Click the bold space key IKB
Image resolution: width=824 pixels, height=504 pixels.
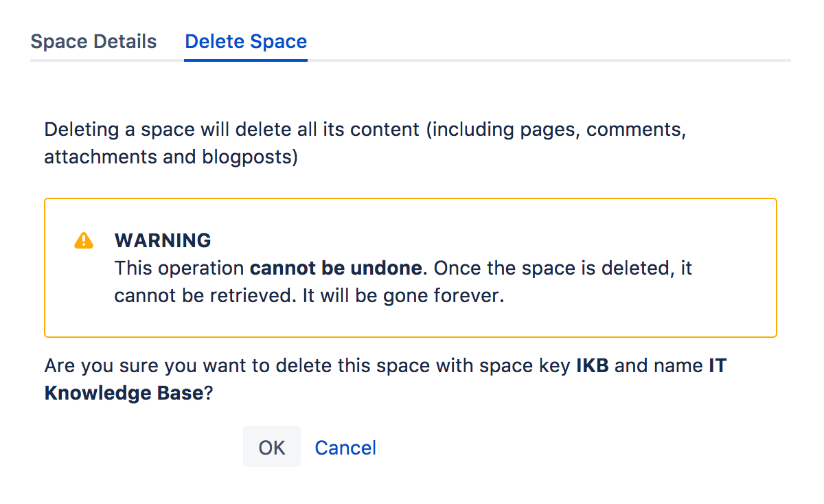(x=593, y=365)
